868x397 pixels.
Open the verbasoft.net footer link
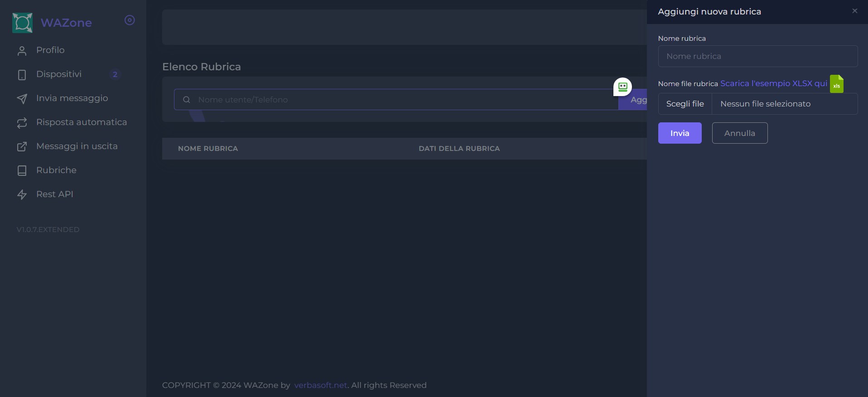click(x=320, y=385)
